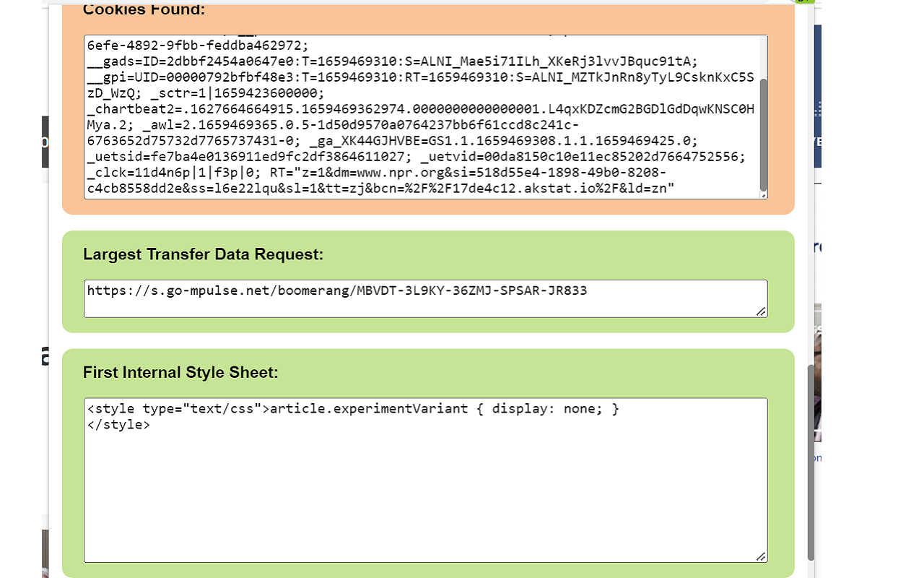Click the resize grip of Cookies Found box
Image resolution: width=924 pixels, height=578 pixels.
point(763,195)
